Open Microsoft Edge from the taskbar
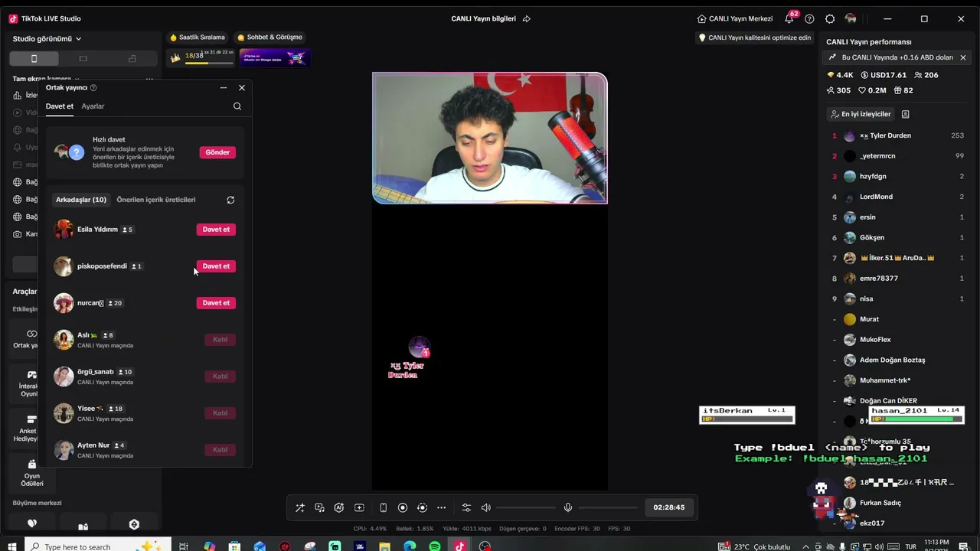 click(x=410, y=546)
